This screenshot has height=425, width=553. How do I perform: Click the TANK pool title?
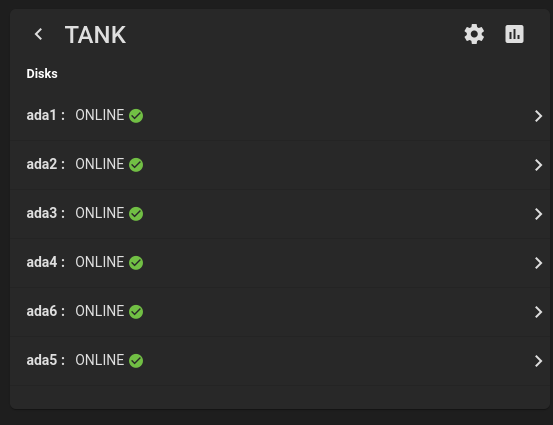(x=95, y=35)
